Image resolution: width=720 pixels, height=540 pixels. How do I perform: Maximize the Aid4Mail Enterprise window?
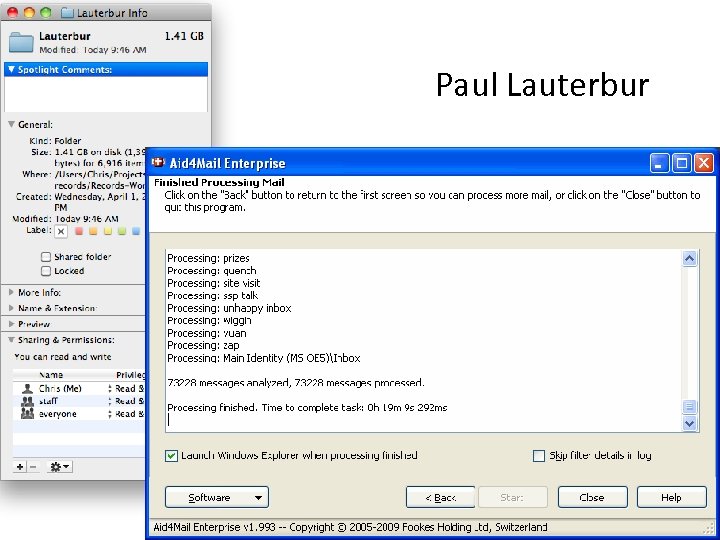pos(681,163)
